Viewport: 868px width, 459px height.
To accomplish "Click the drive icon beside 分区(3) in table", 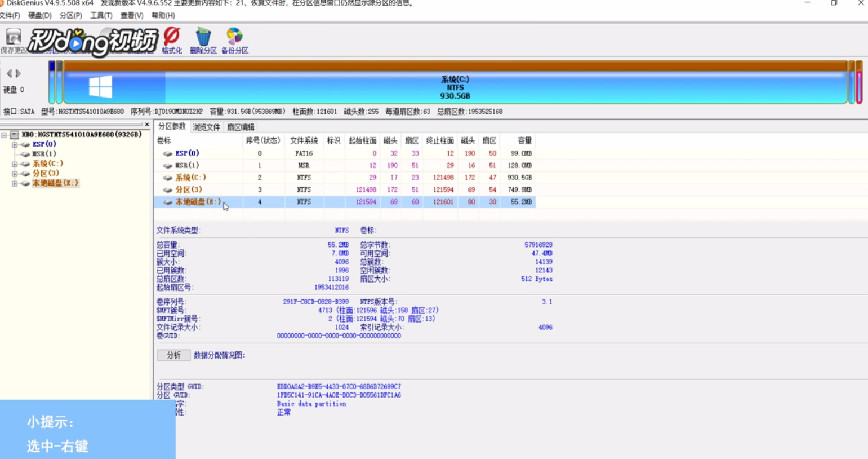I will 167,190.
